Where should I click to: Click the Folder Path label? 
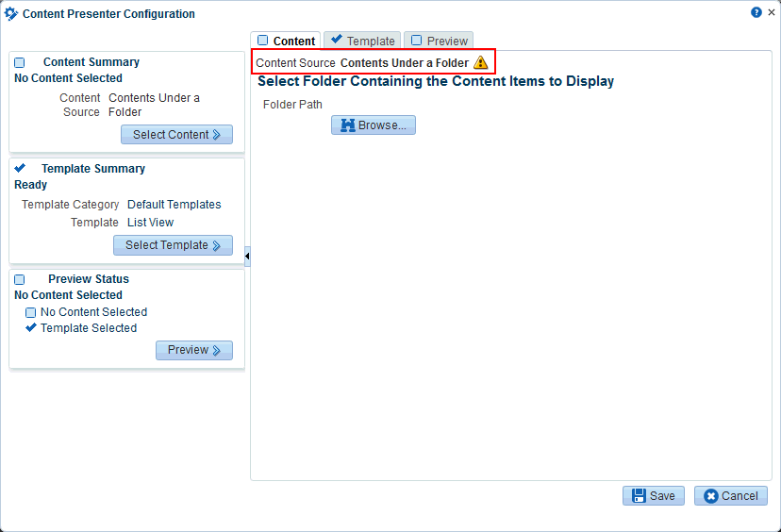click(x=292, y=105)
